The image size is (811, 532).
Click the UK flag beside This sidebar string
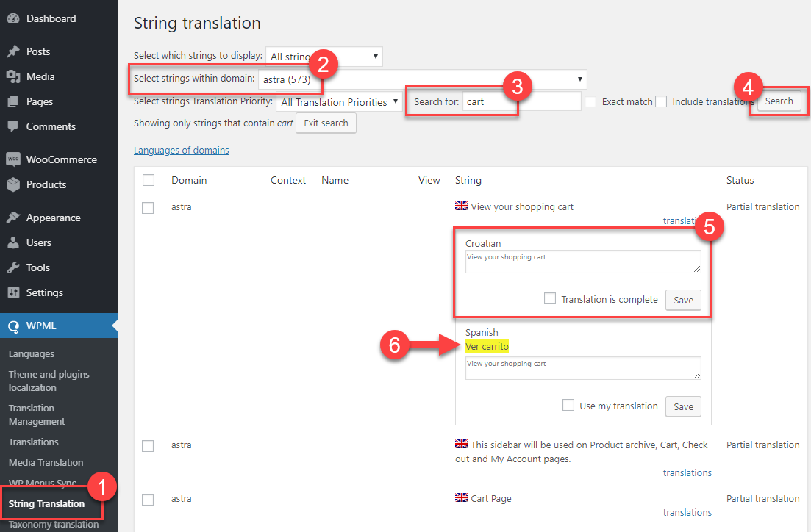461,444
